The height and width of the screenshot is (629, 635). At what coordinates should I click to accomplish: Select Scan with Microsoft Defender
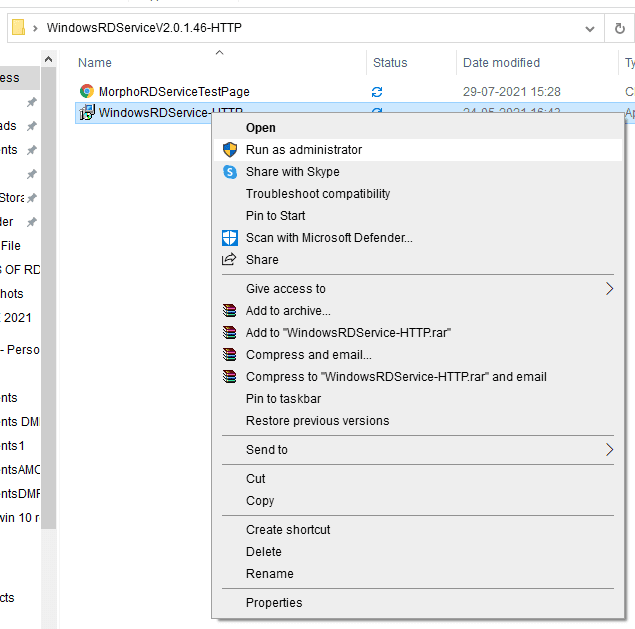pyautogui.click(x=418, y=237)
